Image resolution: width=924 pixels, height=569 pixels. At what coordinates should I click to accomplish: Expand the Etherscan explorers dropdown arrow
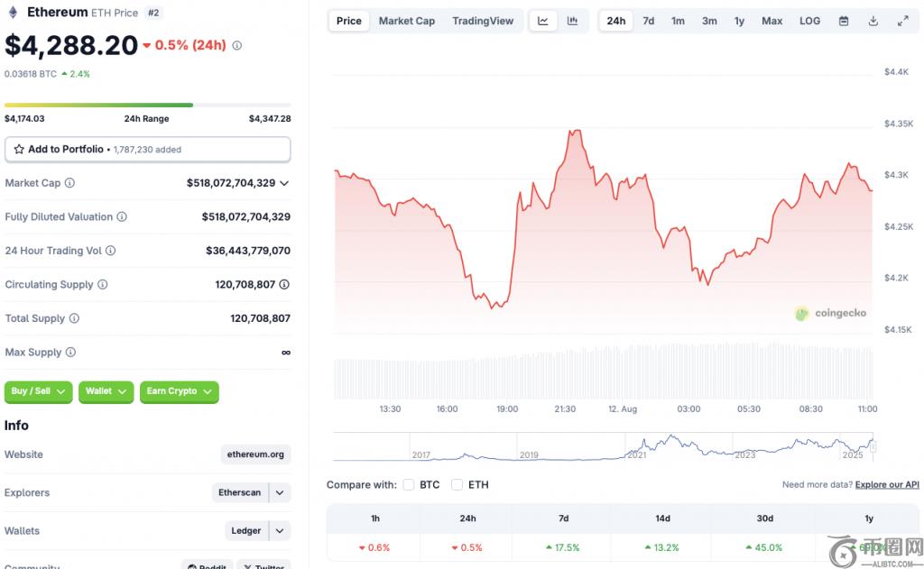click(280, 493)
